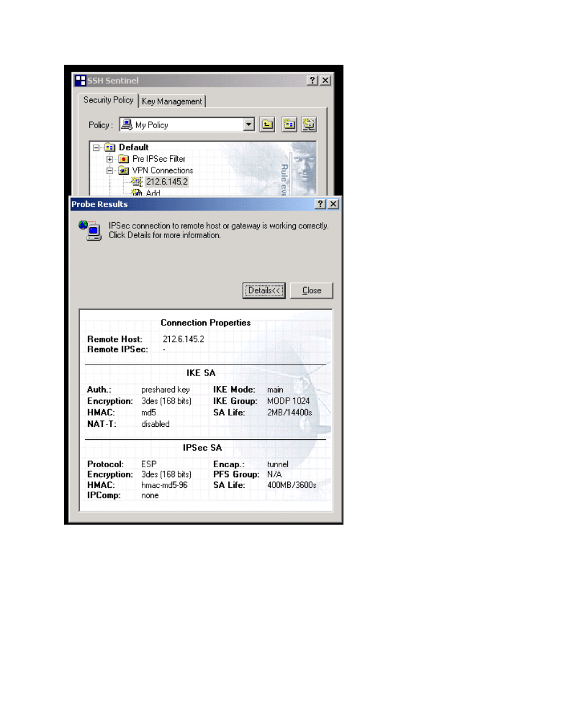Switch to the Security Policy tab
The image size is (583, 728).
pyautogui.click(x=108, y=100)
